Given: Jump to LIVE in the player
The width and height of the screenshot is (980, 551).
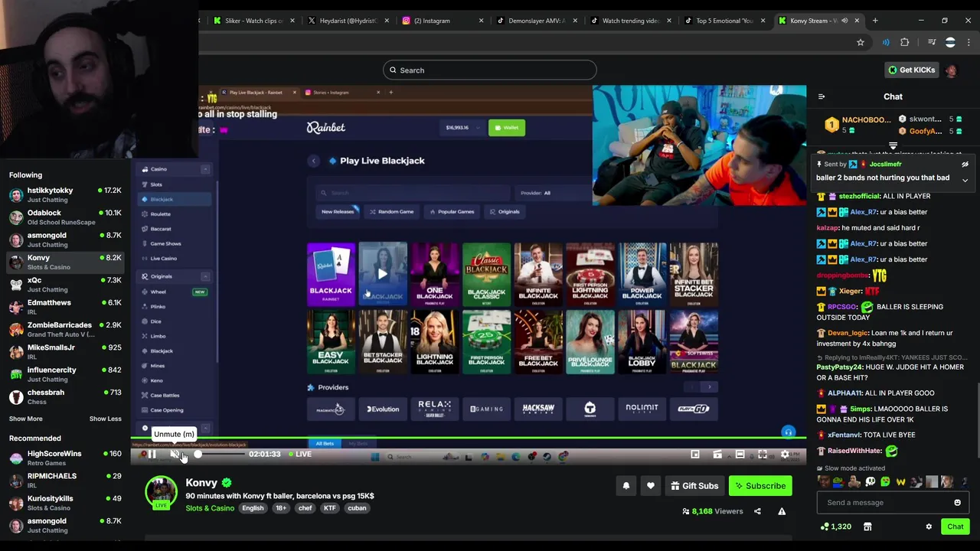Looking at the screenshot, I should 299,455.
